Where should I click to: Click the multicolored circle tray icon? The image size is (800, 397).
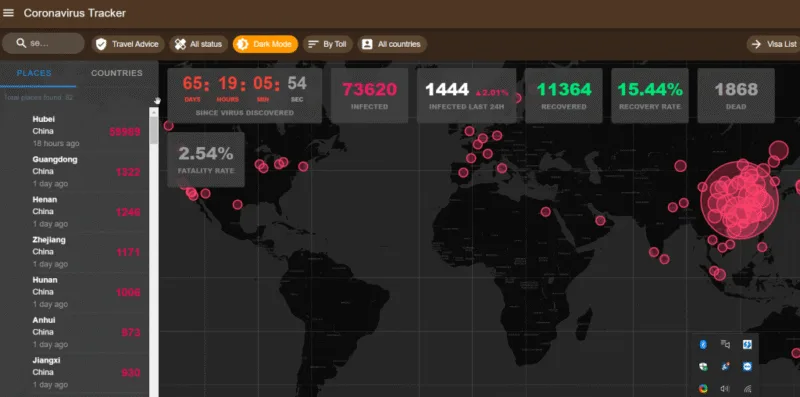703,389
